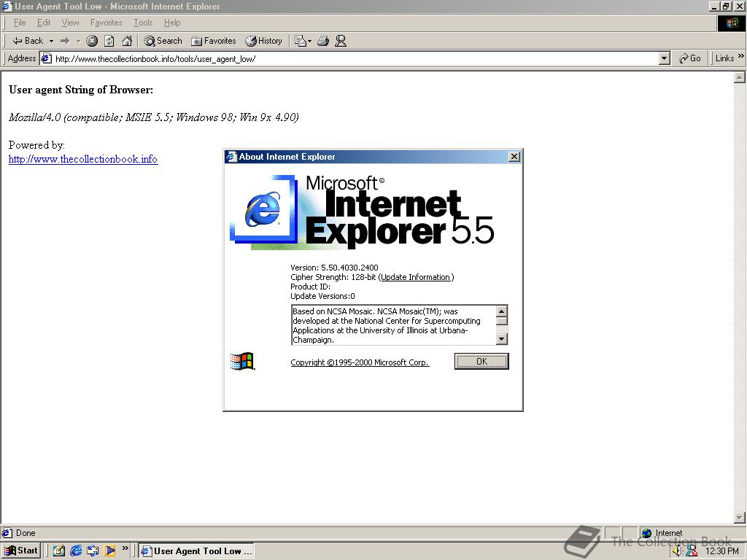
Task: Click the user agent string text
Action: click(153, 117)
